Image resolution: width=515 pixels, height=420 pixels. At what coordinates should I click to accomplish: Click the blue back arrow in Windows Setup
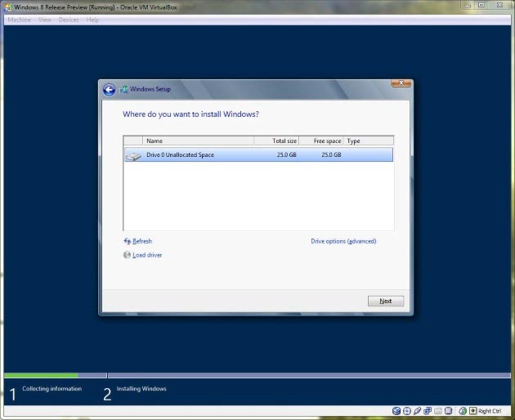pyautogui.click(x=109, y=90)
